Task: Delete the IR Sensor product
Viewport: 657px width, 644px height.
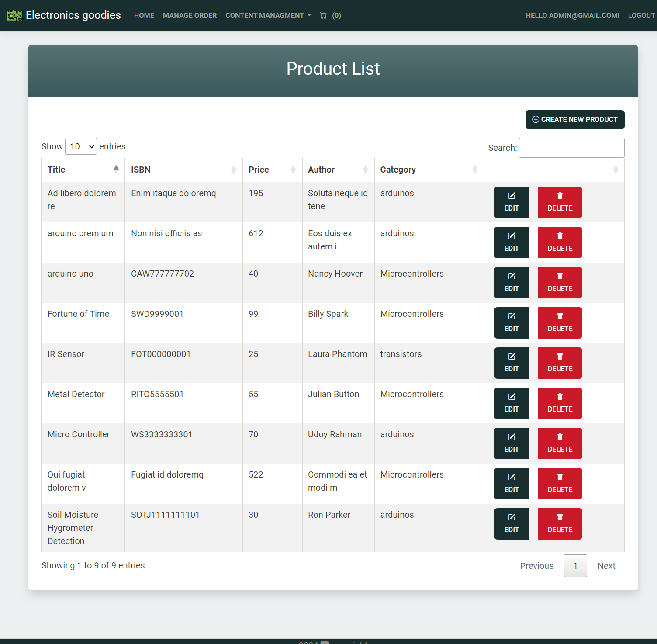Action: pyautogui.click(x=560, y=363)
